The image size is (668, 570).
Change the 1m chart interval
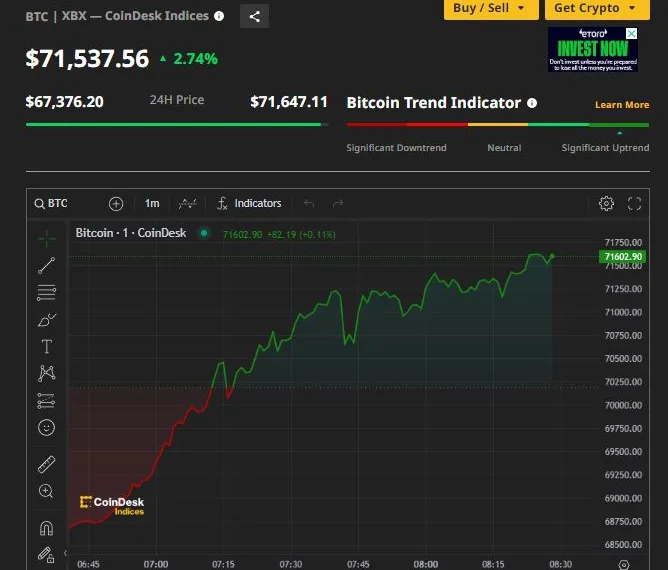tap(152, 204)
